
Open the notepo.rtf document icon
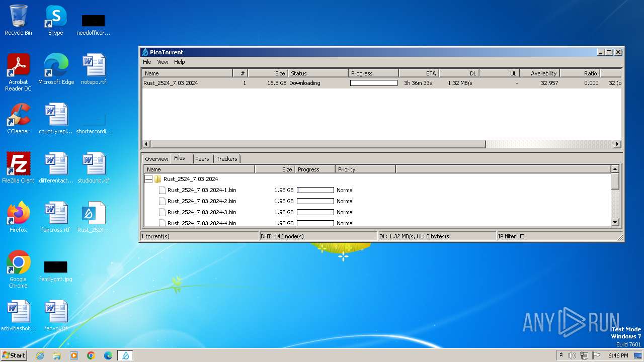(94, 69)
